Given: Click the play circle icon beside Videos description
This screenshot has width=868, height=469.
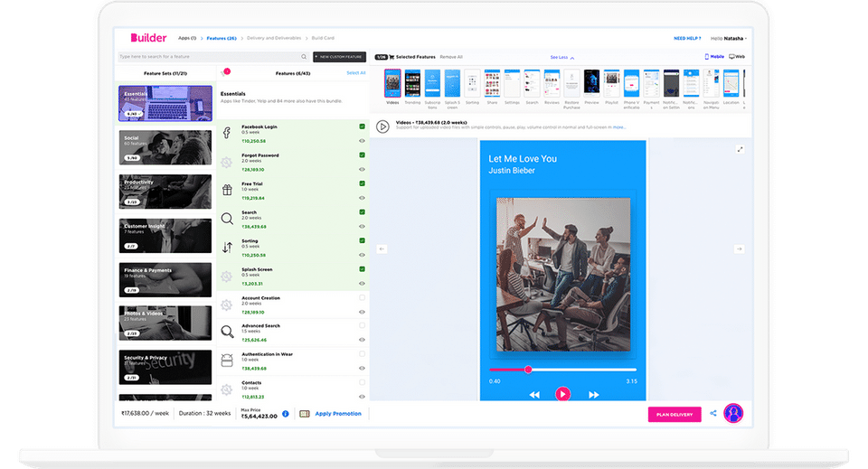Looking at the screenshot, I should (x=382, y=127).
